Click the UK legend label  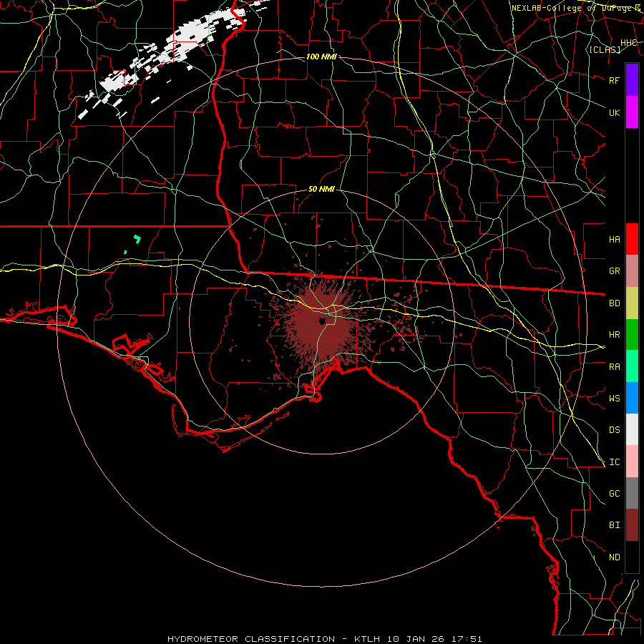point(614,112)
